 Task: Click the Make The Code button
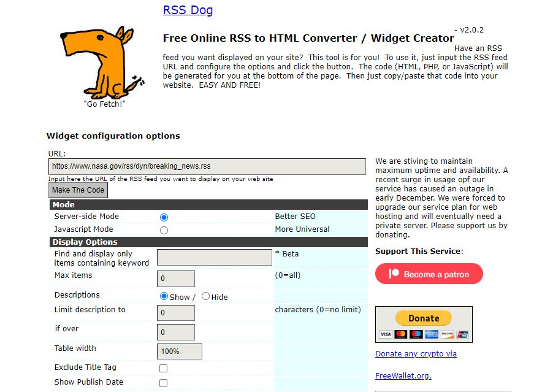78,190
